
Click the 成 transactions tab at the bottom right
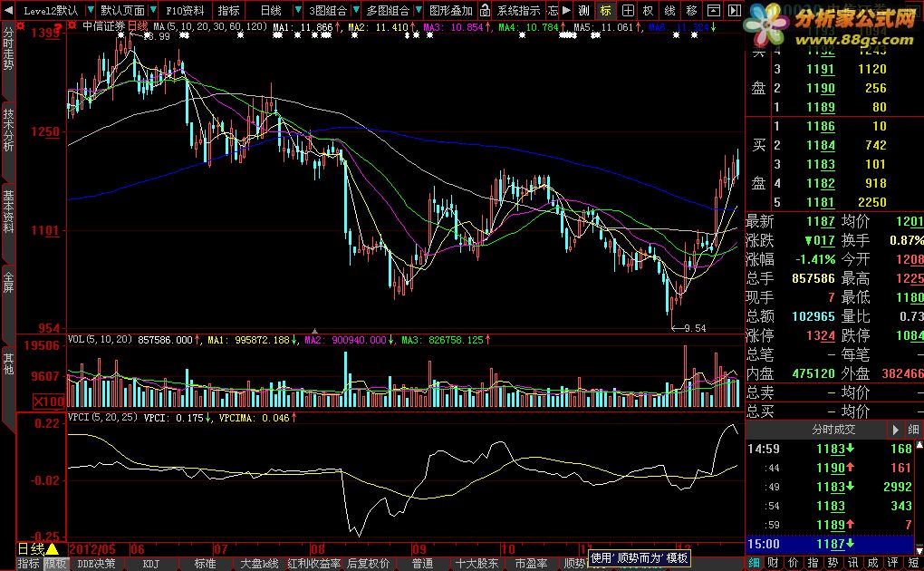872,563
